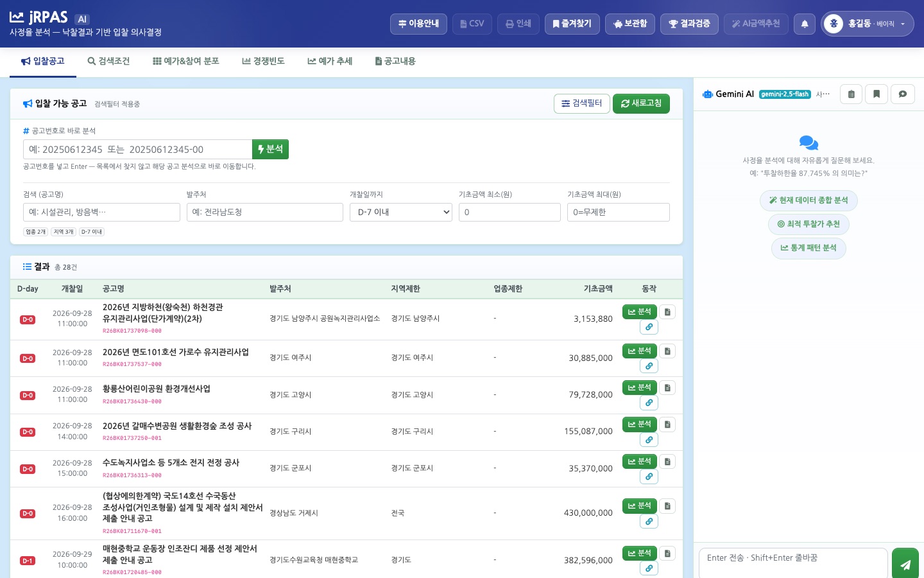Click link icon for 황룡산어린이공원 row

(649, 403)
